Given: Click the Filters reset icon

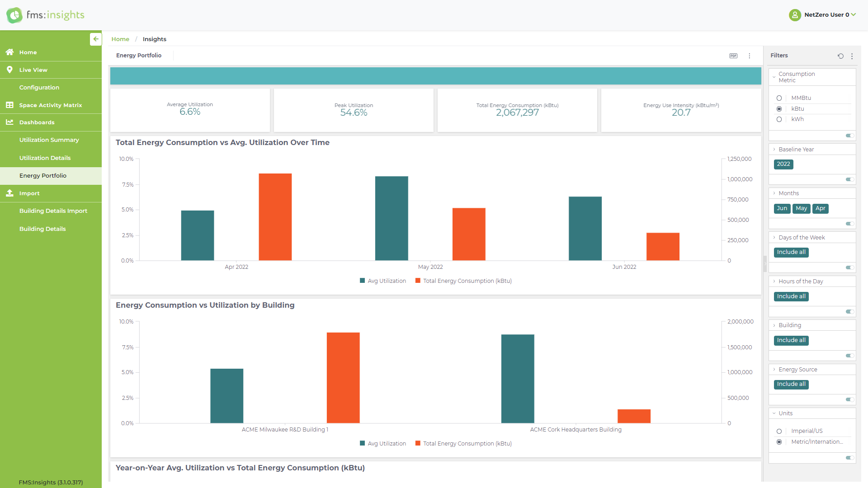Looking at the screenshot, I should pyautogui.click(x=840, y=56).
